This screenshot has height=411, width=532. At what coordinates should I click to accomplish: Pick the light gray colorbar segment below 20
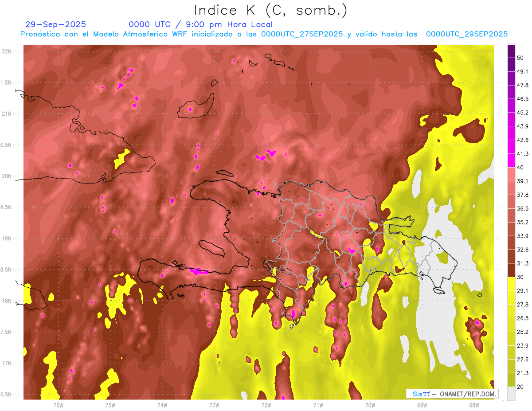[x=511, y=393]
